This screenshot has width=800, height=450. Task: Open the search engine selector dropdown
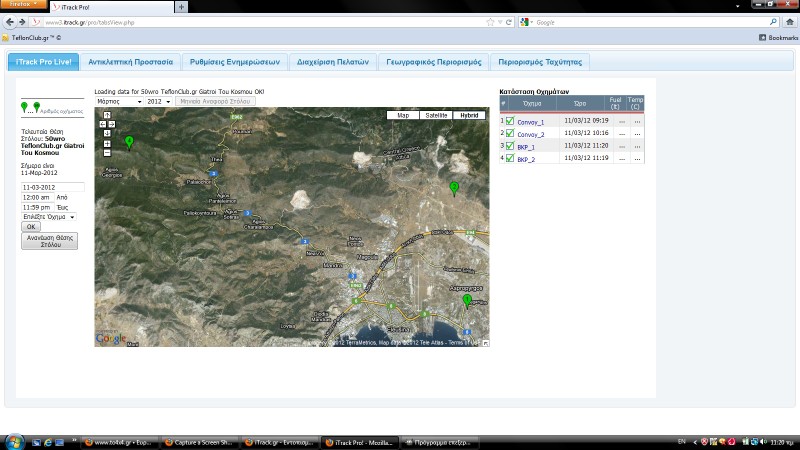tap(527, 22)
